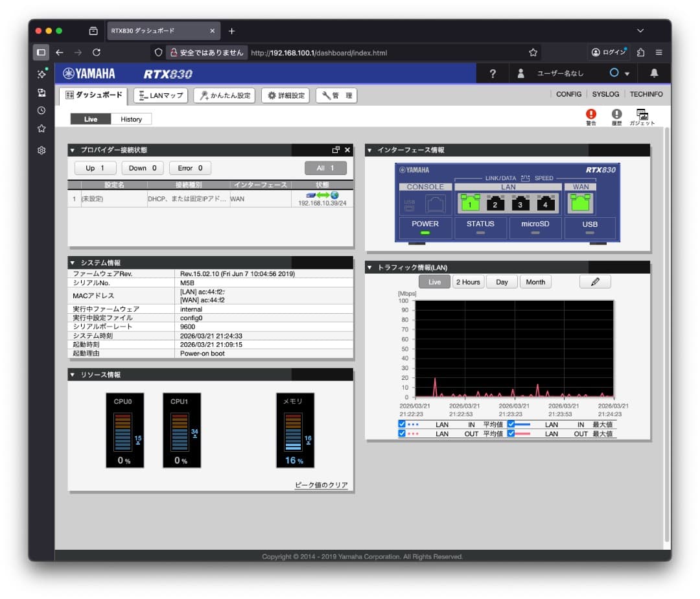
Task: Toggle LAN IN average checkbox
Action: coord(402,425)
